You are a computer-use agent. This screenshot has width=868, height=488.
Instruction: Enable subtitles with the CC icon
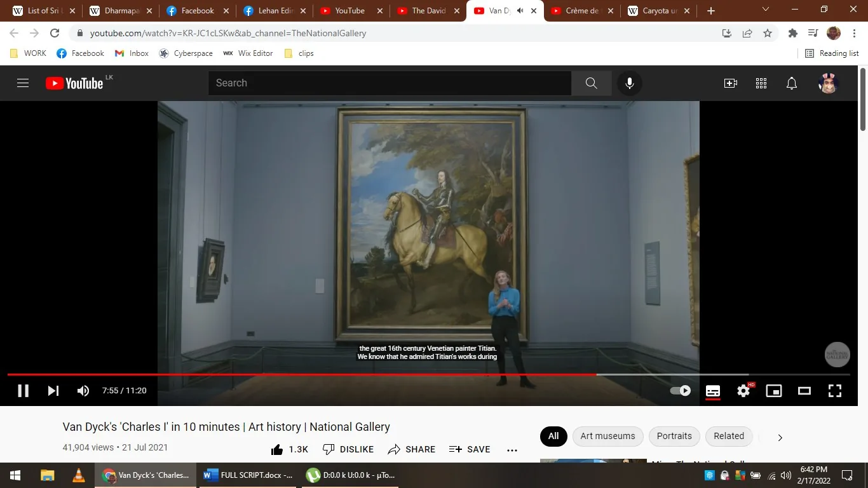(x=712, y=390)
